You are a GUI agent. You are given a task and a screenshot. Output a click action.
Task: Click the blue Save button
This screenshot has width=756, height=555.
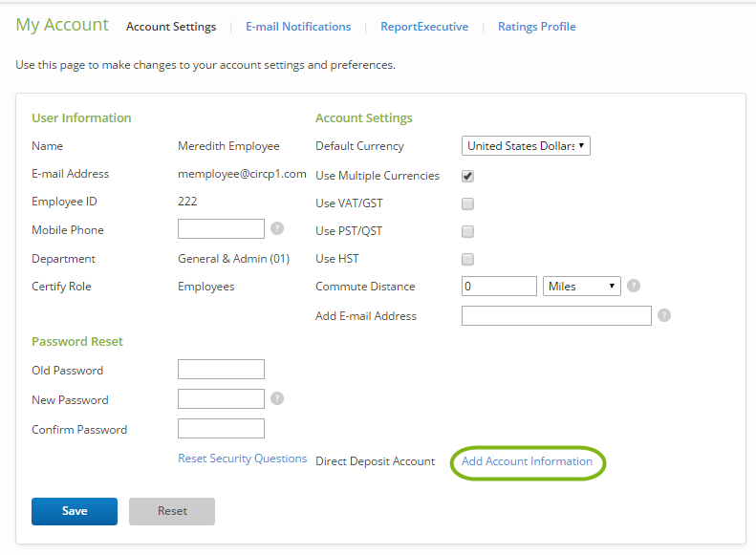(75, 511)
